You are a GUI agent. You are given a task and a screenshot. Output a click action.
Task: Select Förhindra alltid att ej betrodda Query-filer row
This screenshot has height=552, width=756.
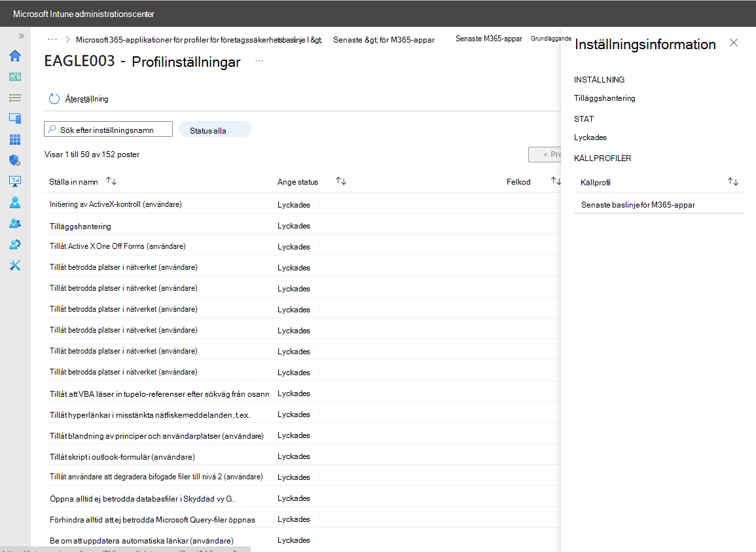[x=302, y=519]
